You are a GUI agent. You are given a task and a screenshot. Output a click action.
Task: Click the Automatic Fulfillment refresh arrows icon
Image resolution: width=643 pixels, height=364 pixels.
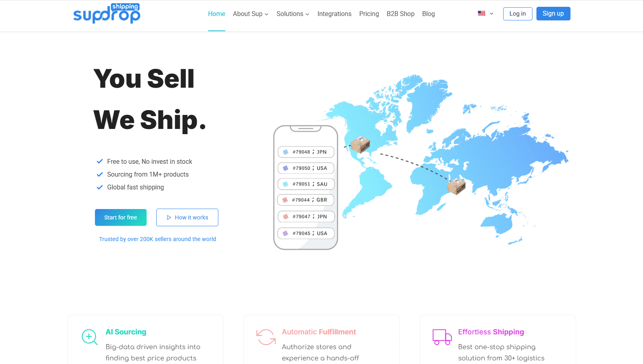(x=266, y=338)
